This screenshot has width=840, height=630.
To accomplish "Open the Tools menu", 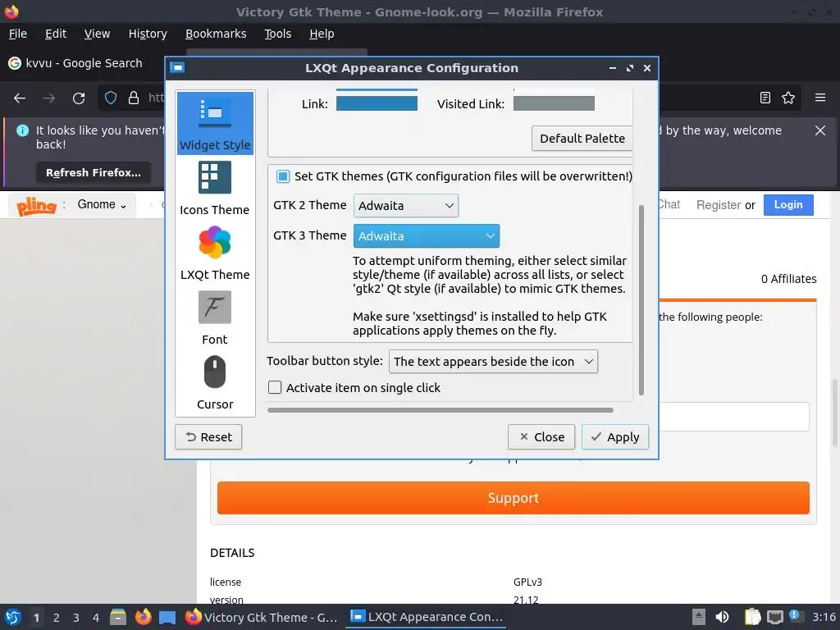I will [x=277, y=34].
